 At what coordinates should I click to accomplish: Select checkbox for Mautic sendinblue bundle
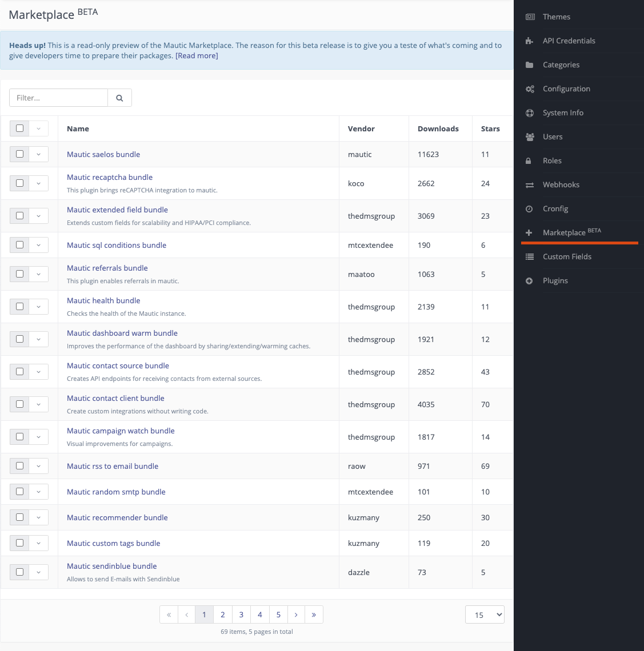[x=20, y=572]
